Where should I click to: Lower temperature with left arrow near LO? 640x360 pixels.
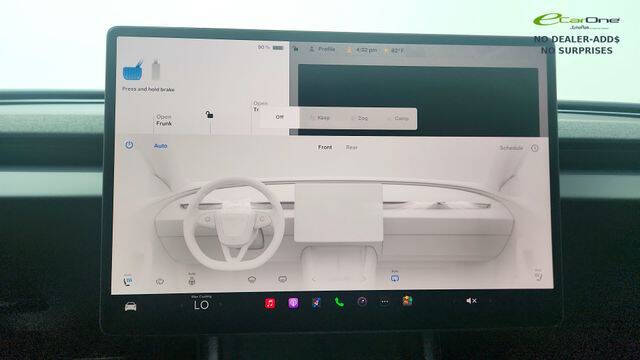point(182,305)
